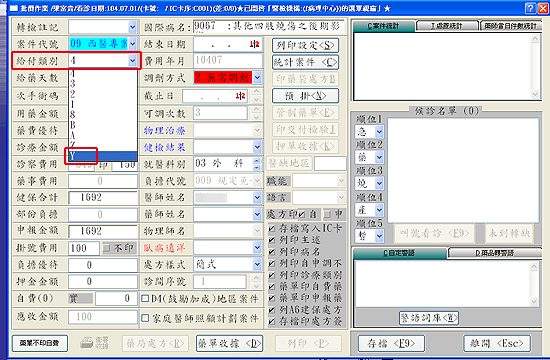Uncheck 存檔寫入IC卡 checkbox
This screenshot has height=360, width=550.
coord(271,229)
